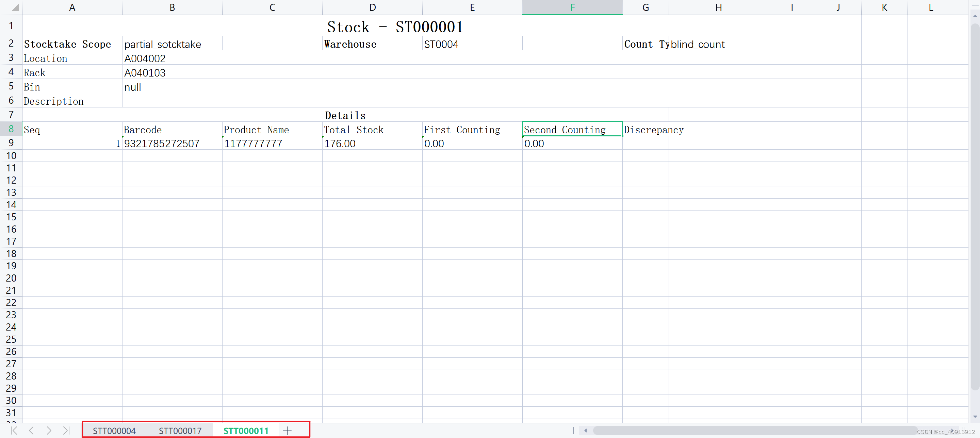This screenshot has width=980, height=438.
Task: Click the horizontal scroll left arrow
Action: [x=585, y=431]
